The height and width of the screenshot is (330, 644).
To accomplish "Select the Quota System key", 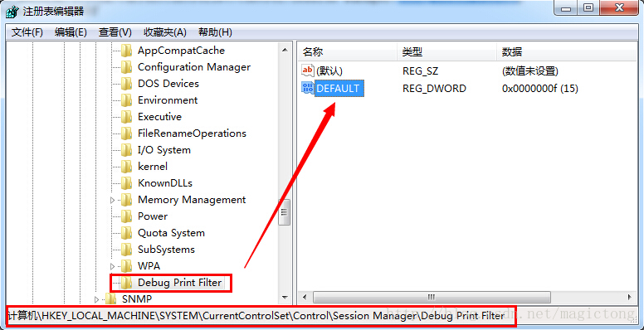I will coord(171,233).
